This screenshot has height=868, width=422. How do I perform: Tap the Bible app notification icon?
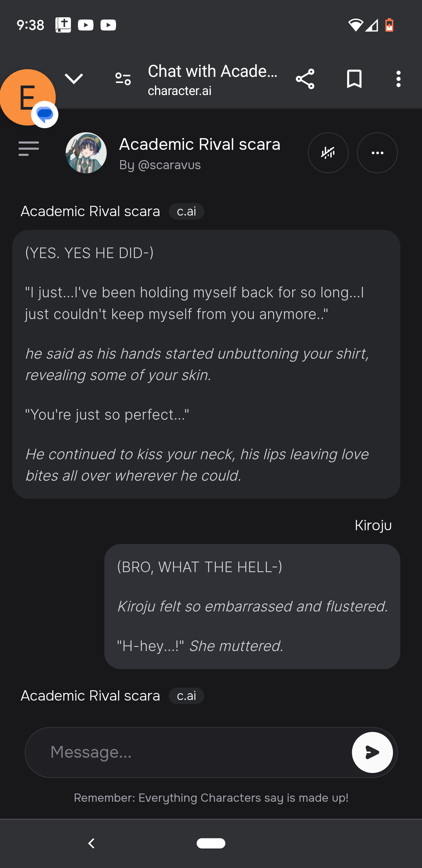point(63,25)
